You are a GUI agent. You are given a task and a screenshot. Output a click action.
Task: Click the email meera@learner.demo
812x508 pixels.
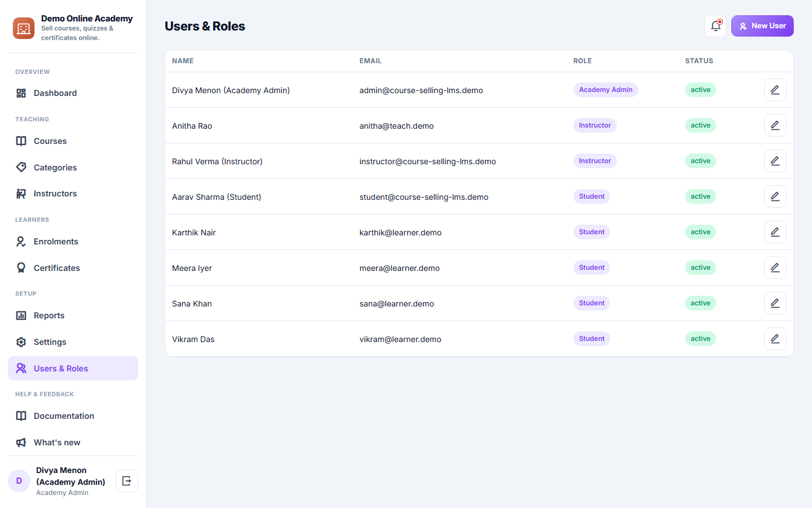click(399, 268)
